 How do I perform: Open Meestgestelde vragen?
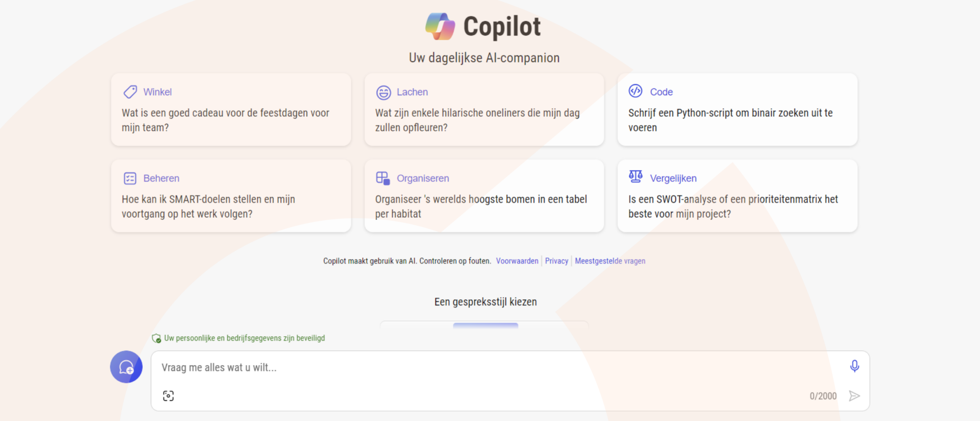coord(610,261)
